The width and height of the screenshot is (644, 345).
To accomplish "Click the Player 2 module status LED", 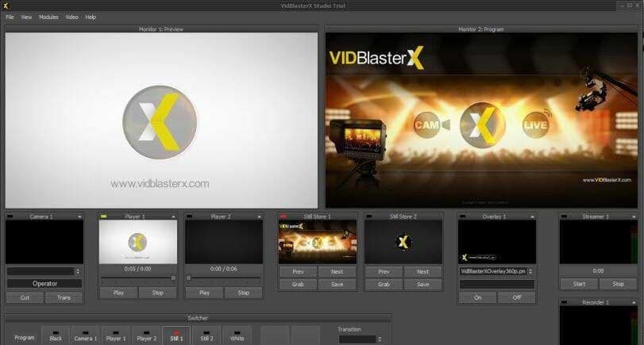I will point(189,217).
